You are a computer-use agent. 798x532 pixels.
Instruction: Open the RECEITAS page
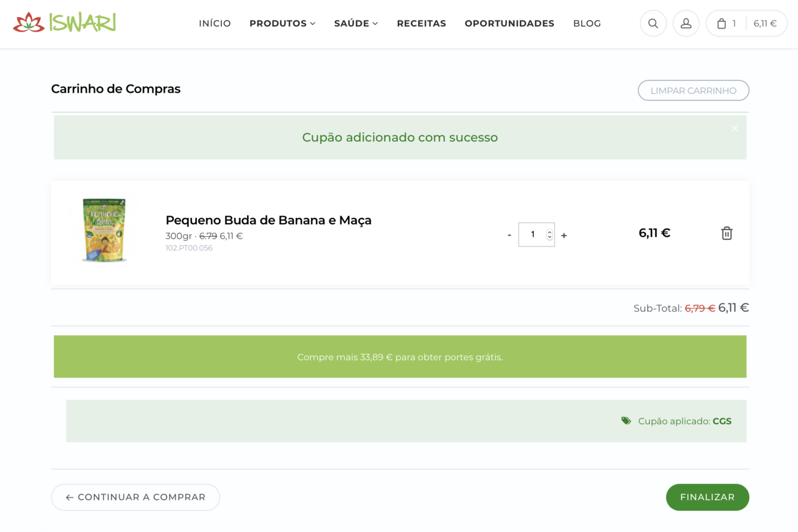coord(421,23)
